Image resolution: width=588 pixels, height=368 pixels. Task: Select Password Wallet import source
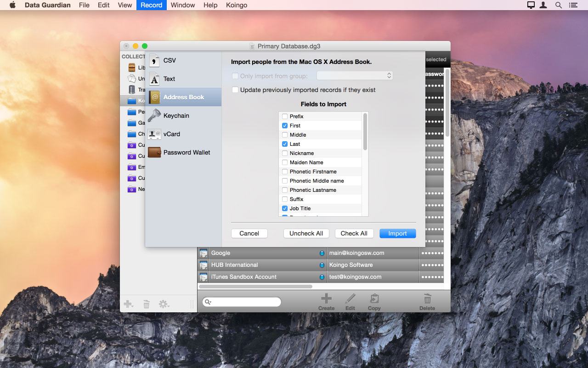pyautogui.click(x=183, y=152)
